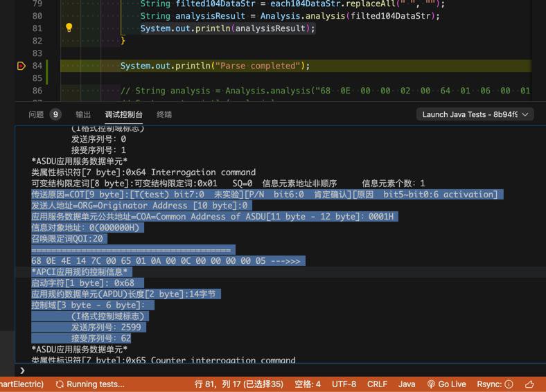Click the 0x64 Interrogation command console line
This screenshot has height=392, width=546.
pos(143,172)
